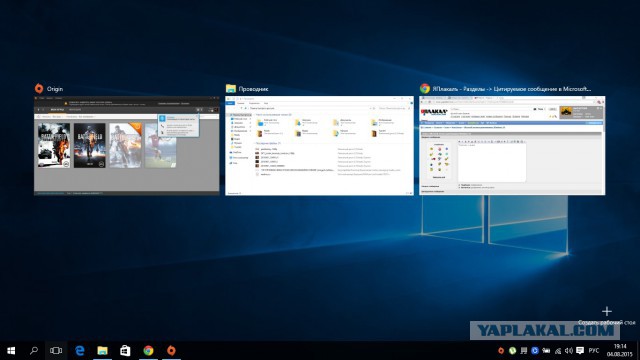Screen dimensions: 640x360
Task: Click the Origin icon in the system tray
Action: 501,351
